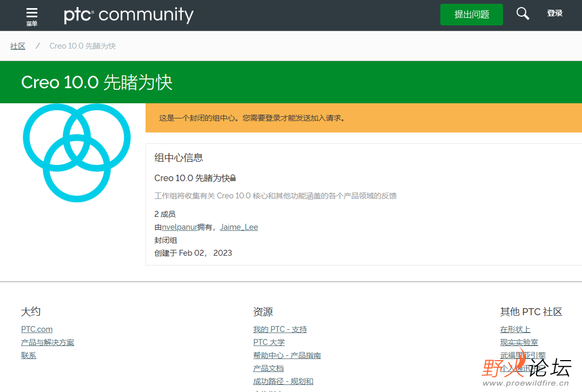The height and width of the screenshot is (392, 582).
Task: Open the 产品文档 link
Action: [x=268, y=368]
